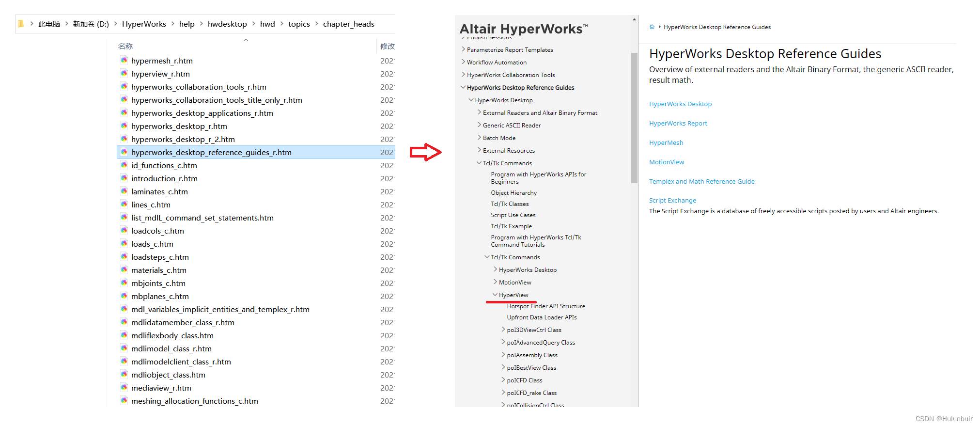Click the file icon beside loads_c.htm
Viewport: 980px width, 426px height.
pos(124,244)
